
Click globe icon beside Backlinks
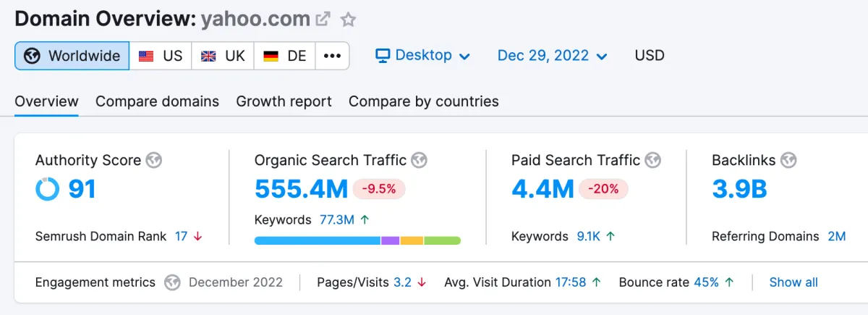coord(788,160)
